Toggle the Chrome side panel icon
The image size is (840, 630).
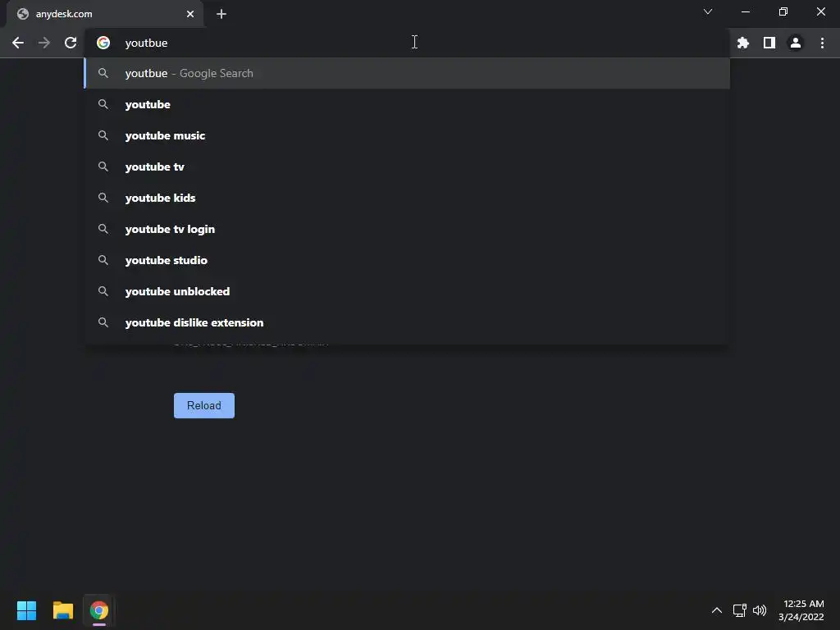[769, 43]
